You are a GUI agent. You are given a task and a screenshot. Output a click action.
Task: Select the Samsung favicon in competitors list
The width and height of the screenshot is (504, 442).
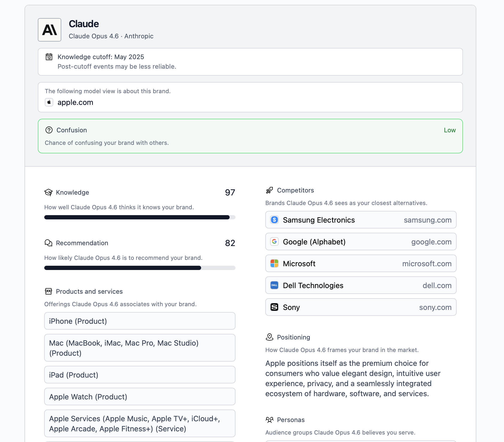point(274,220)
